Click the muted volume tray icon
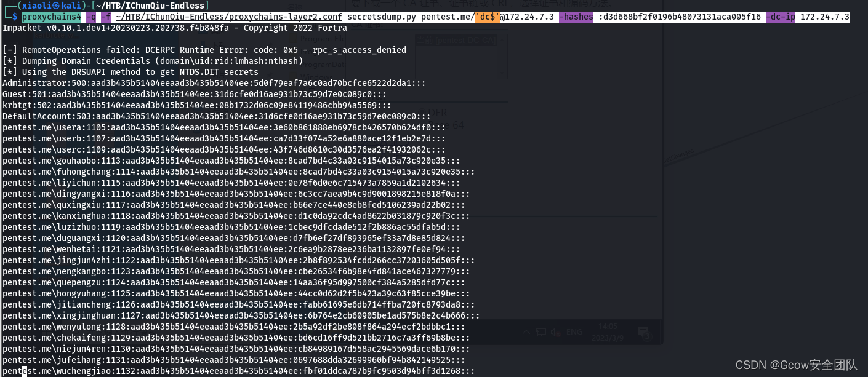Image resolution: width=868 pixels, height=377 pixels. click(555, 333)
